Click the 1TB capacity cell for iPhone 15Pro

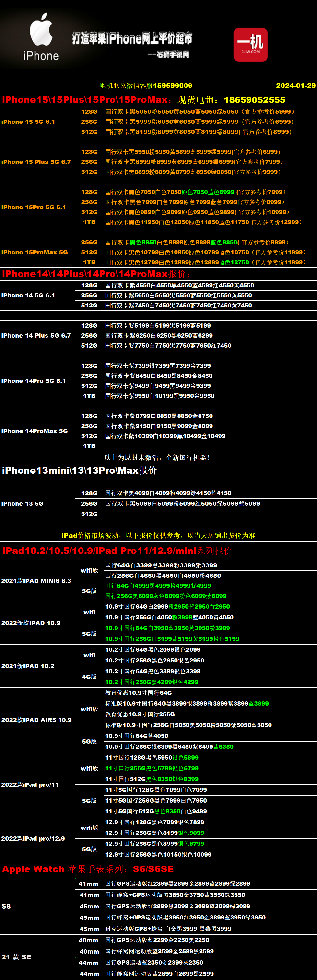click(89, 222)
